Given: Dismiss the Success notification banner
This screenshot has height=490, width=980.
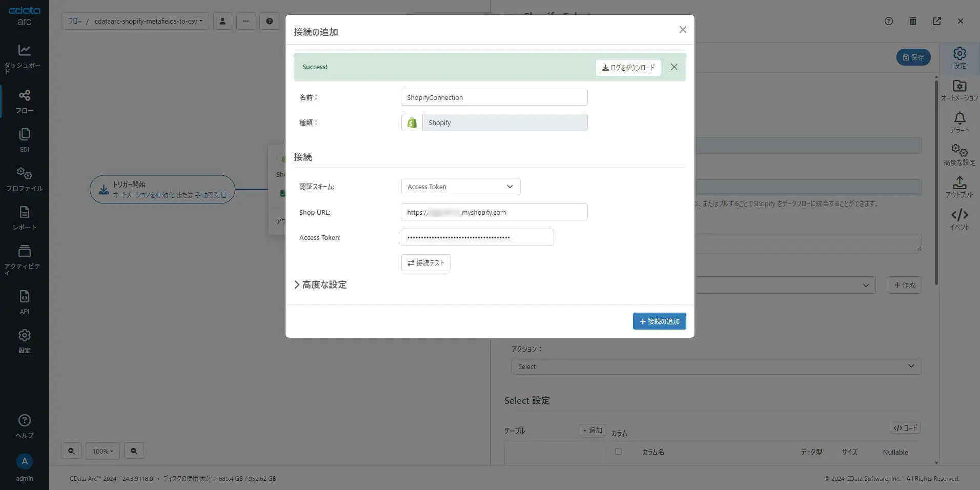Looking at the screenshot, I should [674, 67].
